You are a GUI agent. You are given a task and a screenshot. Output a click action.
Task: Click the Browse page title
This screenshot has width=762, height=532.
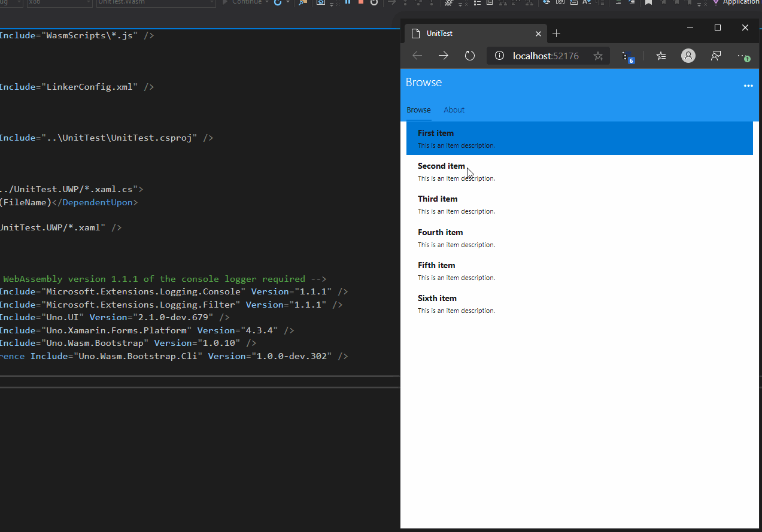pyautogui.click(x=424, y=83)
